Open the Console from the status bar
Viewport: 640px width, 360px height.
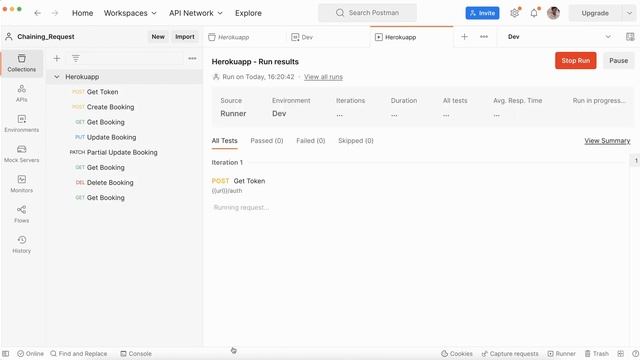click(136, 353)
